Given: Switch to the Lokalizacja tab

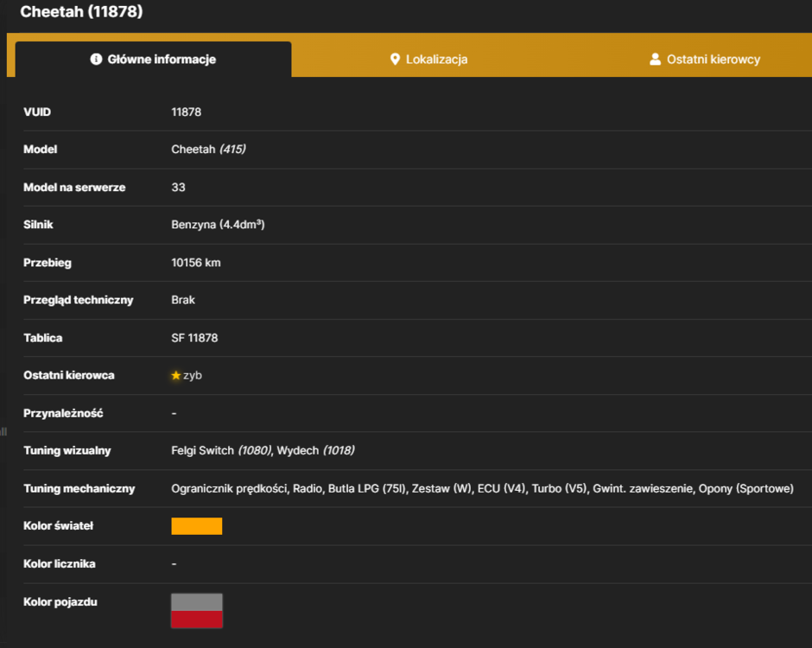Looking at the screenshot, I should (x=428, y=60).
